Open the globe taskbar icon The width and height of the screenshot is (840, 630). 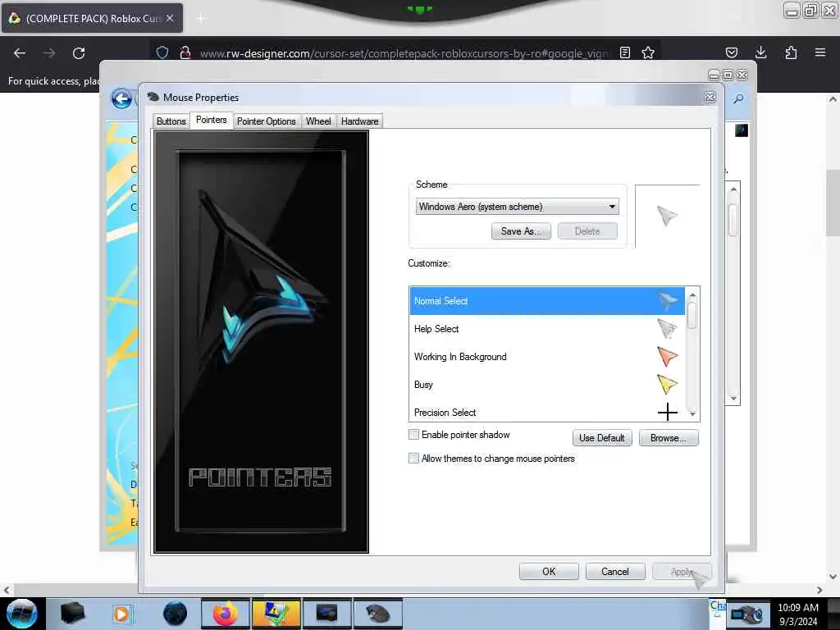click(175, 614)
